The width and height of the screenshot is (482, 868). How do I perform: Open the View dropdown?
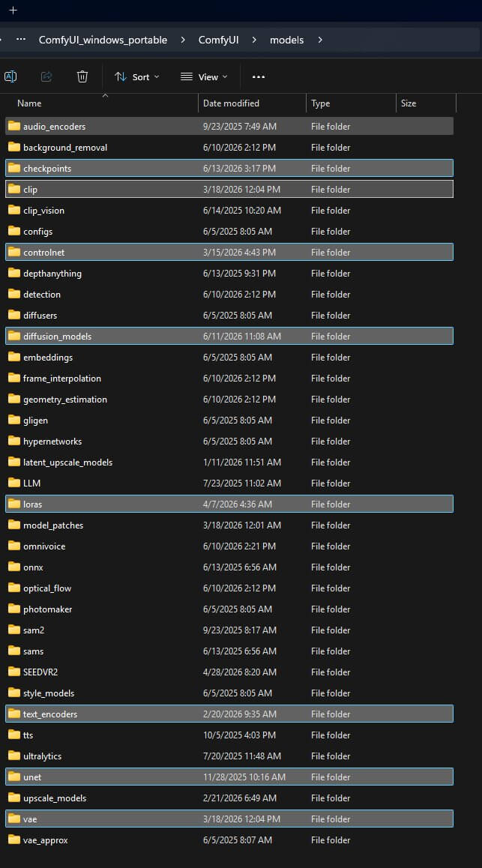204,77
